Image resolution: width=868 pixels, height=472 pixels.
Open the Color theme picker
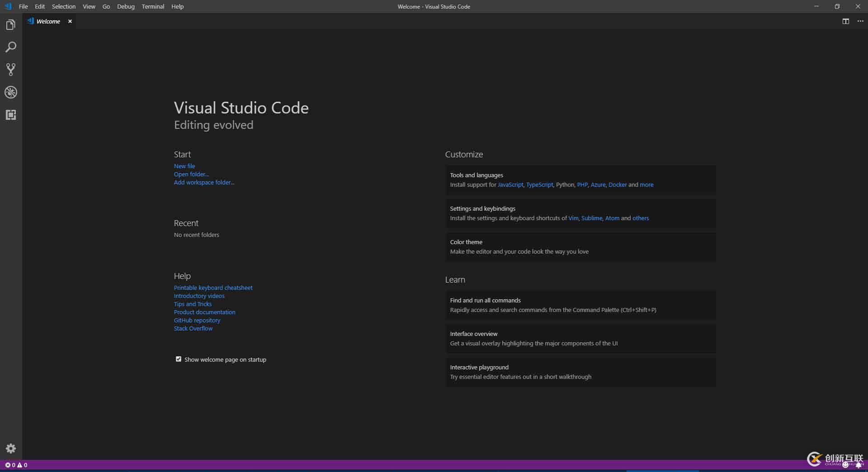pyautogui.click(x=466, y=241)
